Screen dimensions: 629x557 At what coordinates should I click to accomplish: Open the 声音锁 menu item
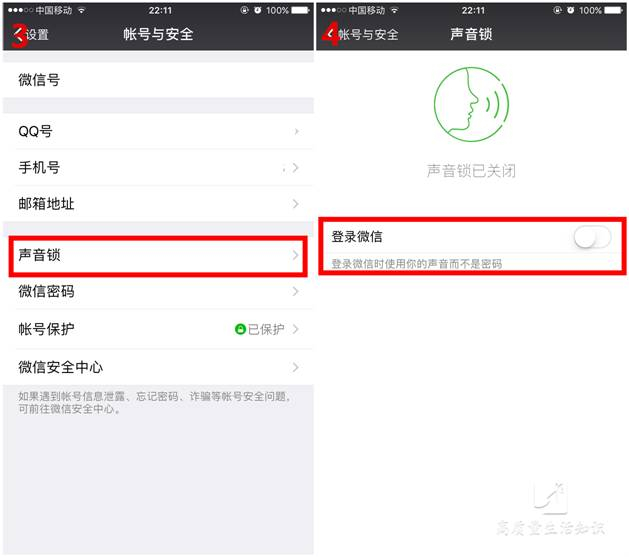click(x=158, y=256)
